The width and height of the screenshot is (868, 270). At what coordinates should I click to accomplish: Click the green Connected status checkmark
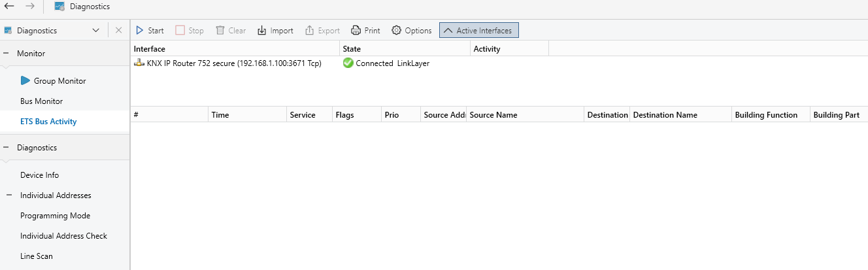[x=348, y=63]
